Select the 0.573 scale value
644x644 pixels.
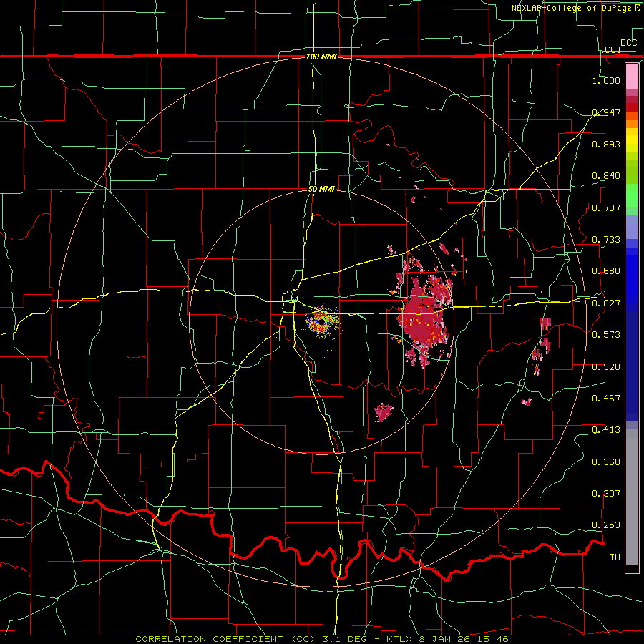pyautogui.click(x=606, y=335)
